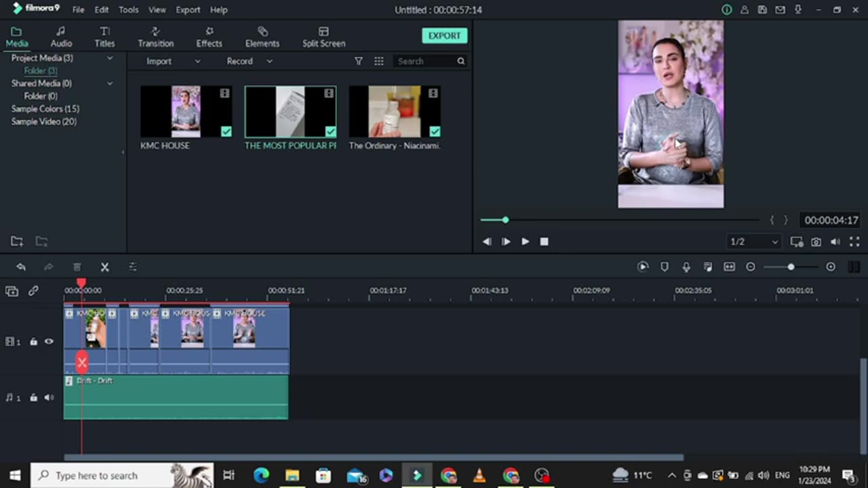Switch media view with the grid icon
Image resolution: width=868 pixels, height=488 pixels.
click(x=379, y=61)
